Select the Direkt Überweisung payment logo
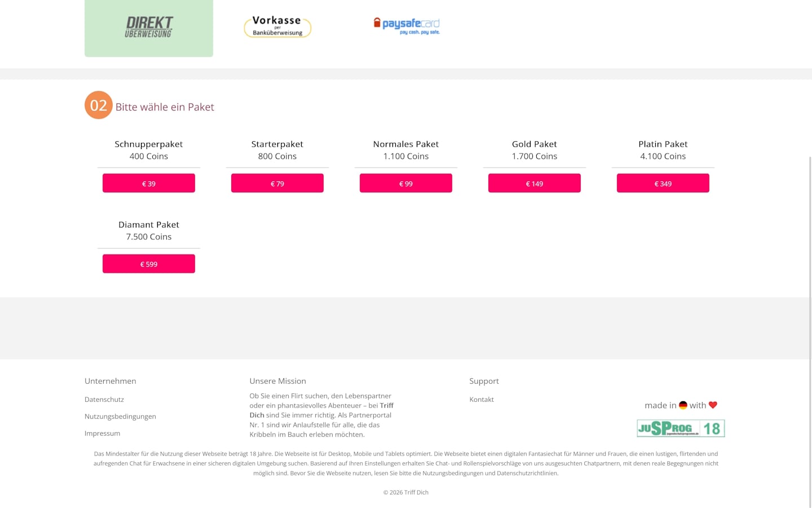The width and height of the screenshot is (812, 508). 149,27
